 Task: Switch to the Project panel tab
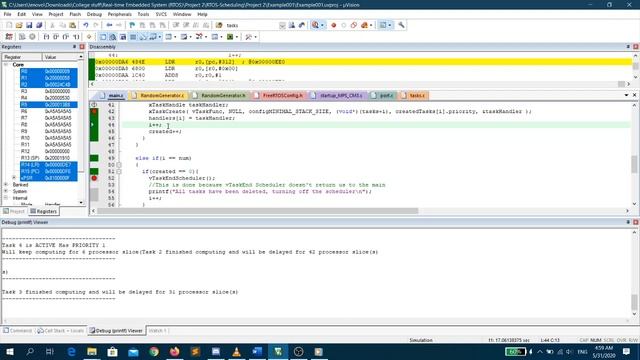(14, 211)
